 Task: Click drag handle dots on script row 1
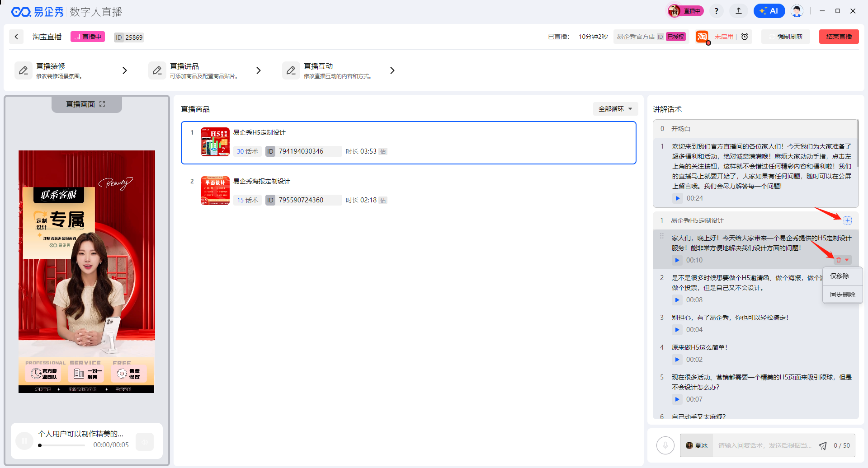[x=662, y=236]
